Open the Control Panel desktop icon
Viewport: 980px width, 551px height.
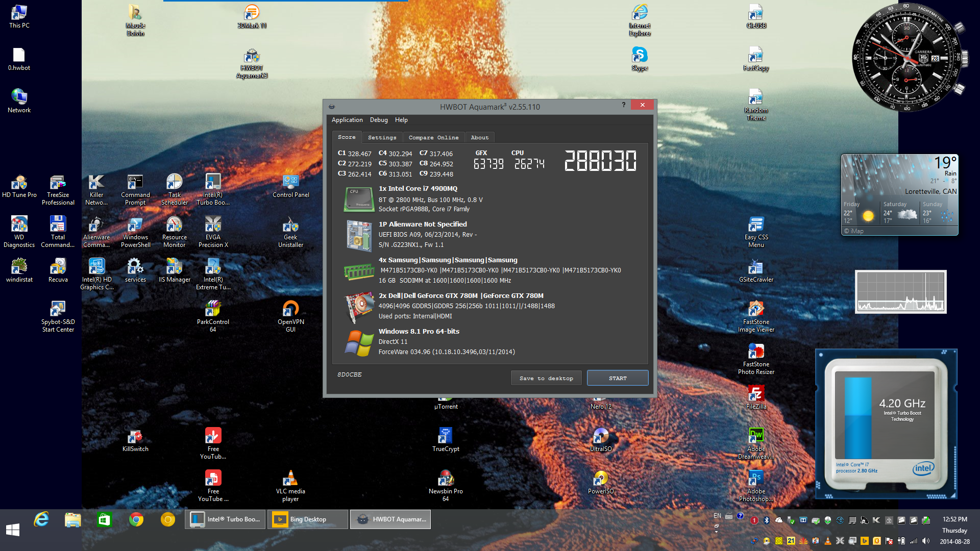tap(291, 186)
